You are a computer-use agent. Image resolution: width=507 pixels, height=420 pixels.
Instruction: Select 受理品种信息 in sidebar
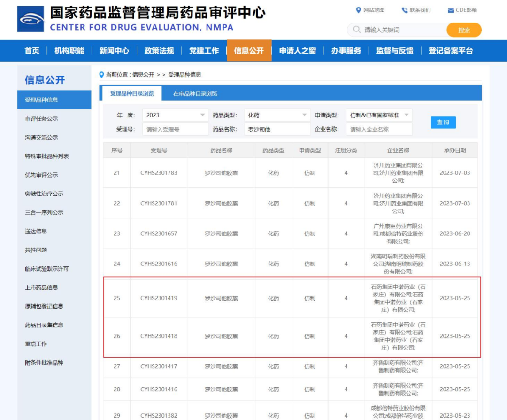pos(43,100)
